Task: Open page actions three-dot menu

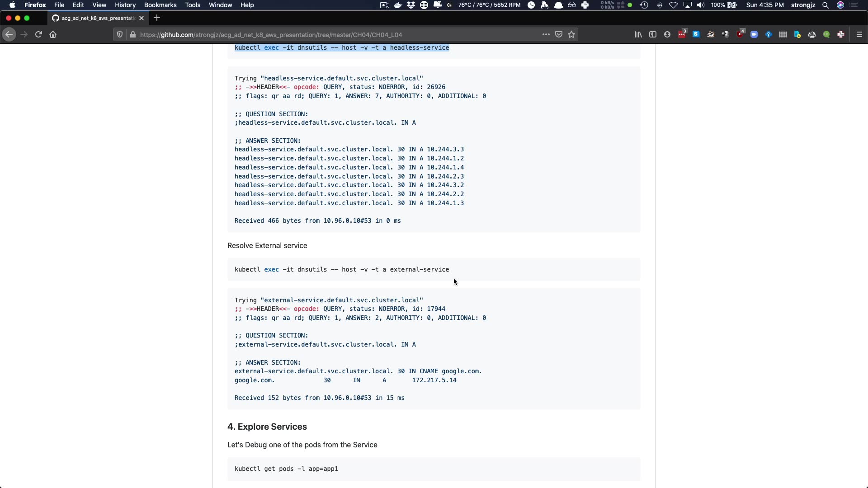Action: (x=546, y=34)
